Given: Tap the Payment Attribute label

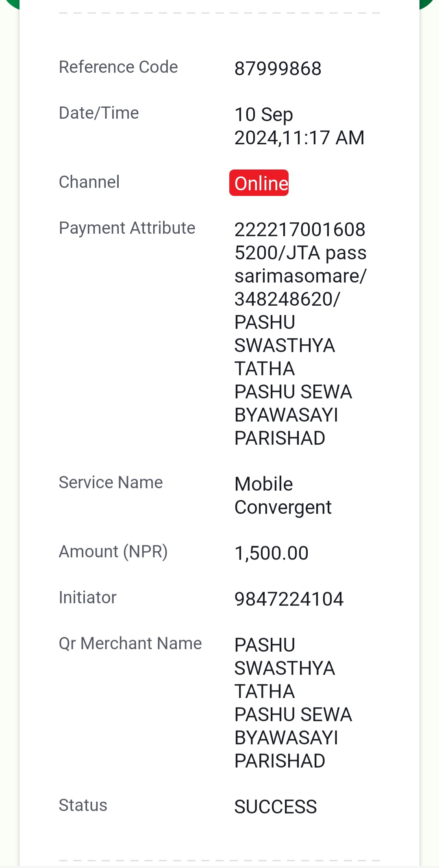Looking at the screenshot, I should point(127,228).
